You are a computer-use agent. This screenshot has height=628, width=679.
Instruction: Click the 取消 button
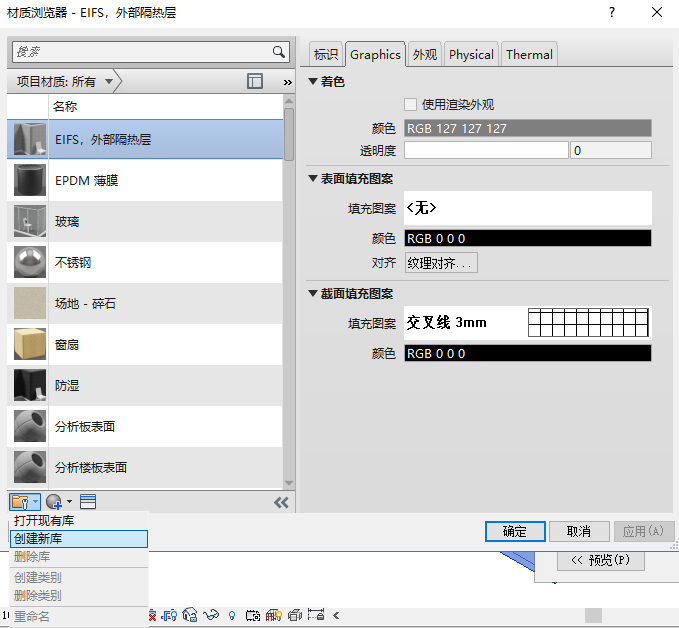click(x=579, y=531)
